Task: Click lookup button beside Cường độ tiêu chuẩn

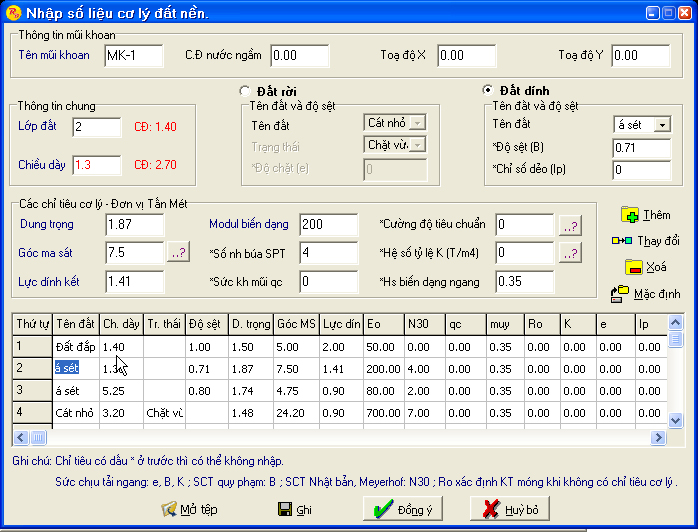Action: pyautogui.click(x=569, y=225)
